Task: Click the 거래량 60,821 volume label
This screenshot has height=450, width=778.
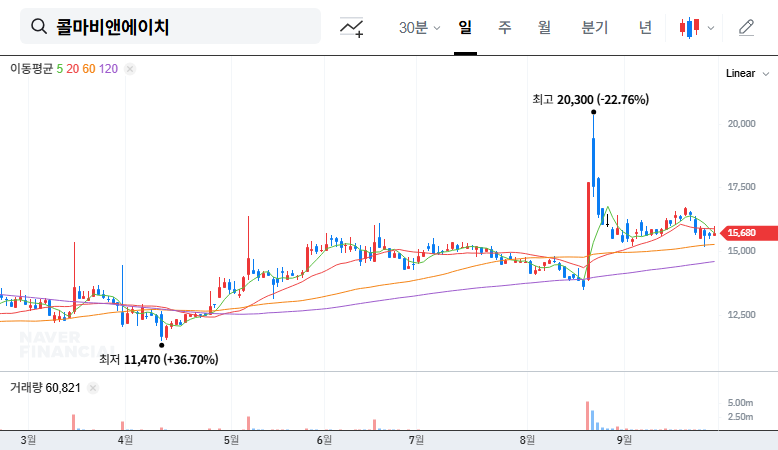Action: tap(45, 388)
